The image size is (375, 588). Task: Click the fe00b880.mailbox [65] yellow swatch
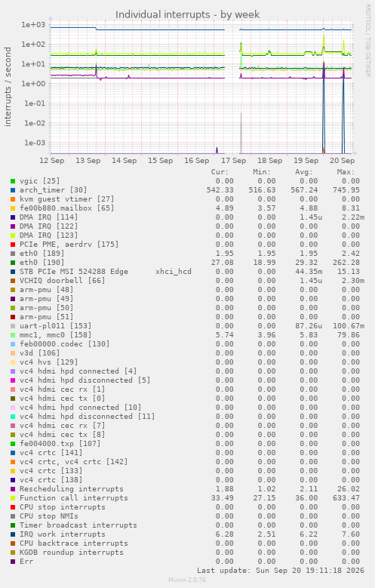13,208
